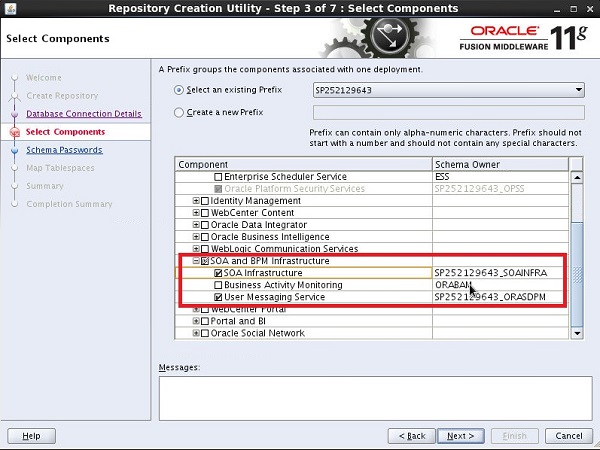Choose the 'Create a new Prefix' radio option
Image resolution: width=600 pixels, height=450 pixels.
coord(178,112)
